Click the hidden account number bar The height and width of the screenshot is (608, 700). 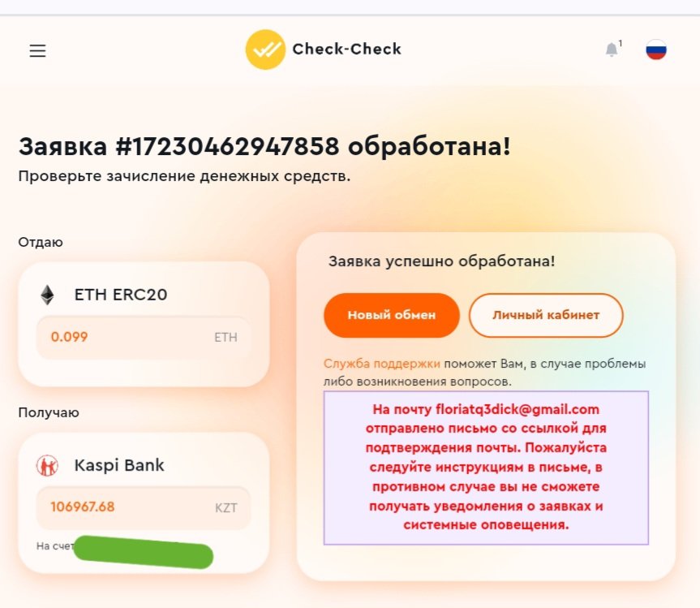pyautogui.click(x=143, y=552)
